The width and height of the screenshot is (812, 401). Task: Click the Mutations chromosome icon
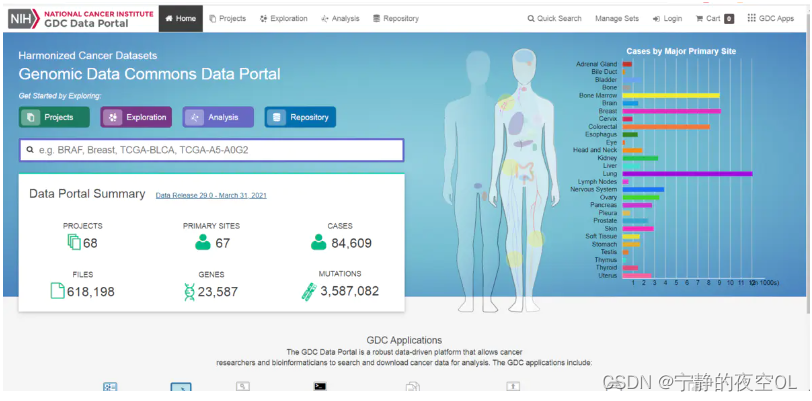point(309,291)
